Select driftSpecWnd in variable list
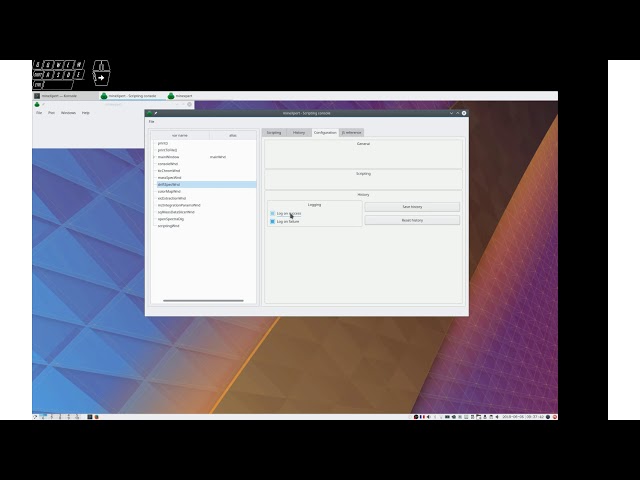 tap(169, 185)
